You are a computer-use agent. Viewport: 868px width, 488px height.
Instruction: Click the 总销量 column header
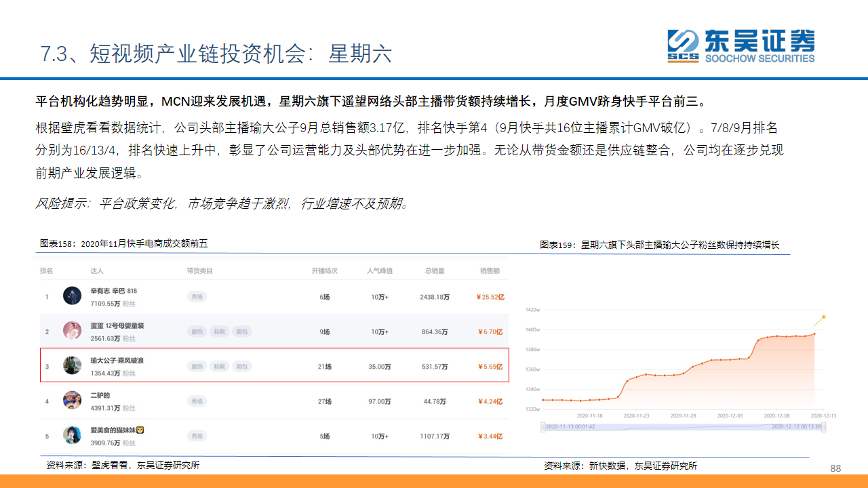pos(435,270)
